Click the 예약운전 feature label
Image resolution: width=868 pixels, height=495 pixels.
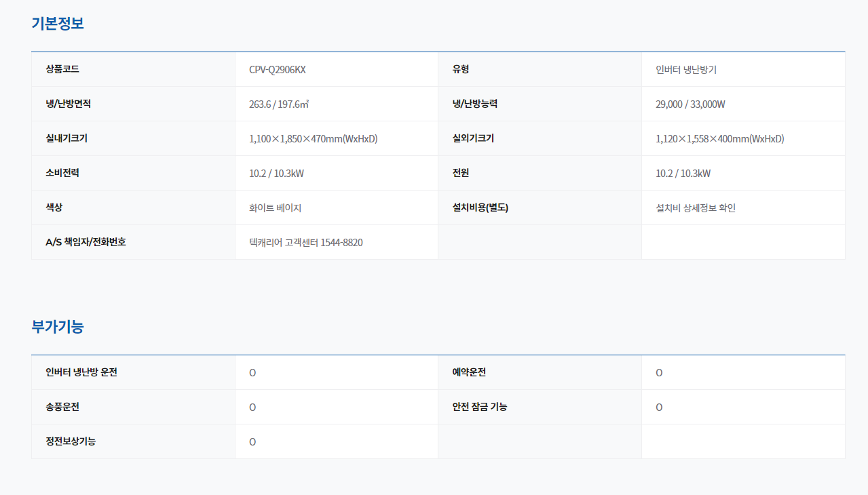(x=469, y=372)
